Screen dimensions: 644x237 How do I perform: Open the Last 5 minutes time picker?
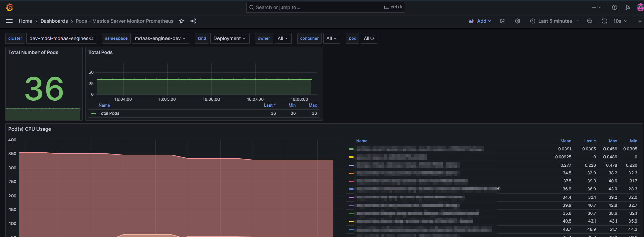coord(555,21)
